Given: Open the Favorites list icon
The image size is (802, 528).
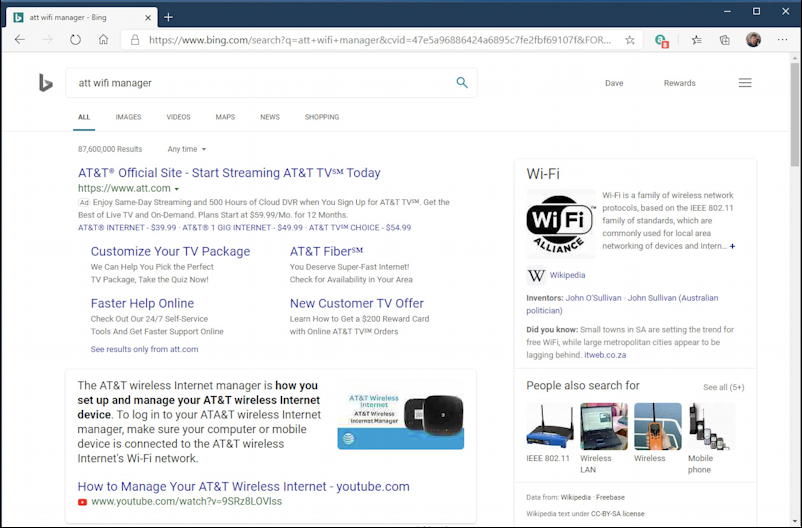Looking at the screenshot, I should coord(696,40).
